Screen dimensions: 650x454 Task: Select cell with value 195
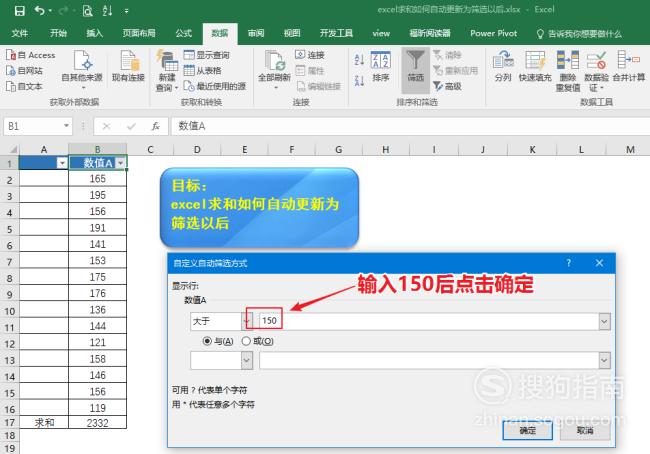tap(97, 195)
